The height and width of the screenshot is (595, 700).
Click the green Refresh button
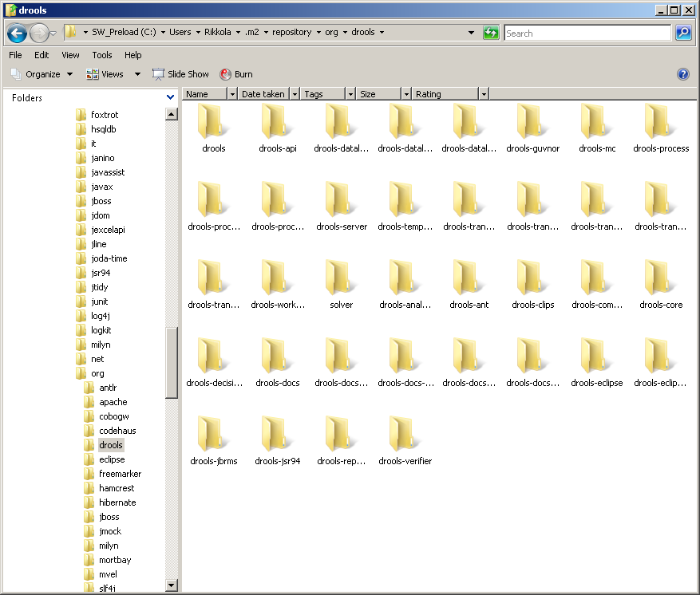(491, 33)
